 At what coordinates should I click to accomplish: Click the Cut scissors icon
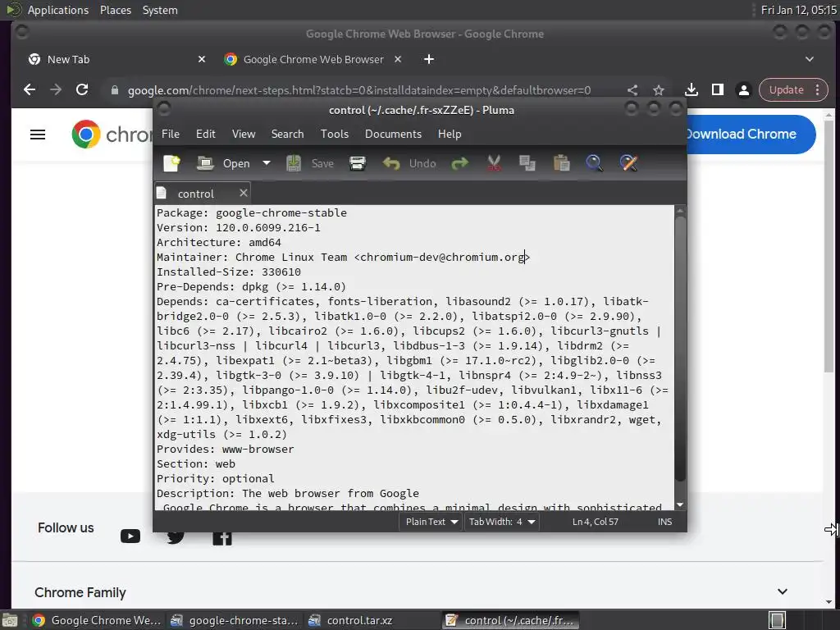pyautogui.click(x=494, y=163)
